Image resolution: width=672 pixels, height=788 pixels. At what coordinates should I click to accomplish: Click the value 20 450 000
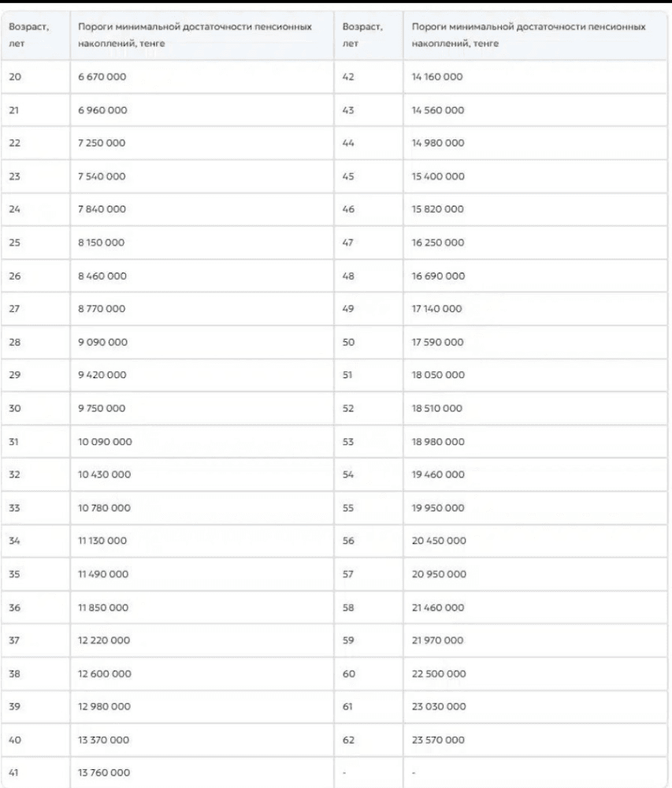tap(439, 541)
